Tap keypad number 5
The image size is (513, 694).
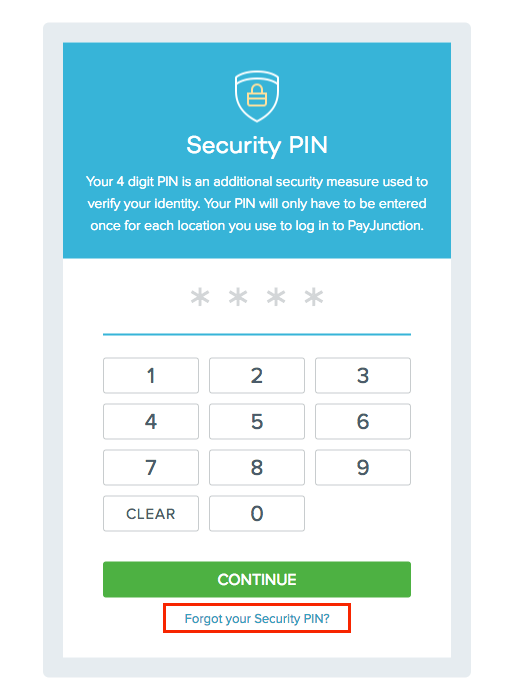coord(257,421)
